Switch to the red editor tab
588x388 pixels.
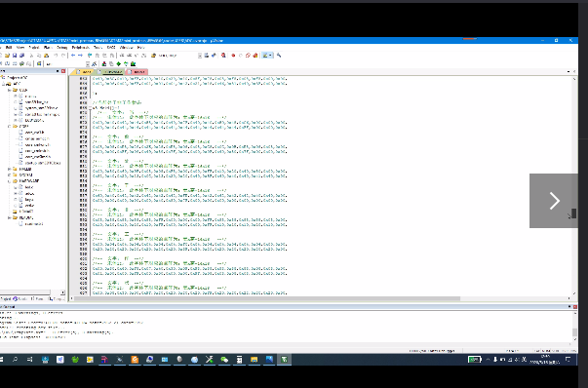137,71
